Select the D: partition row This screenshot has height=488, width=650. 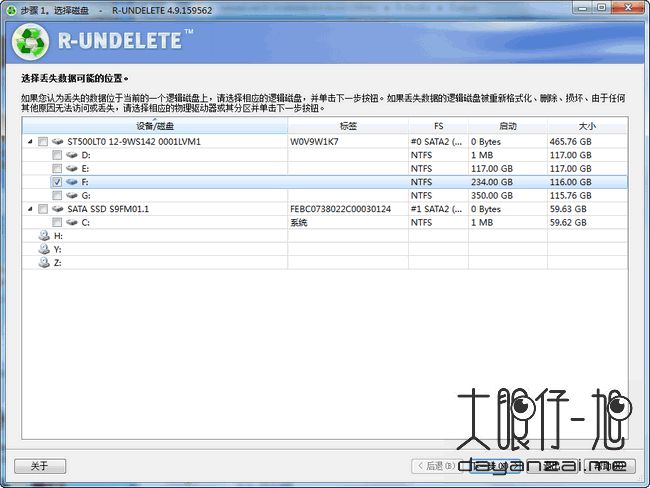(x=325, y=155)
